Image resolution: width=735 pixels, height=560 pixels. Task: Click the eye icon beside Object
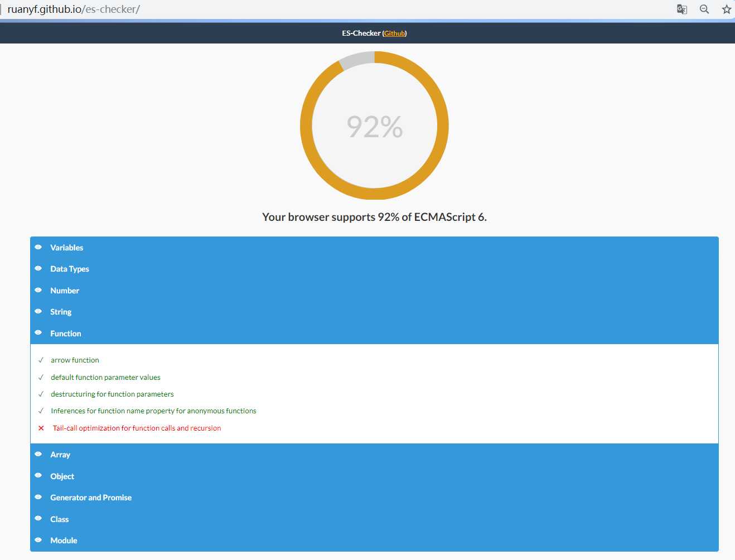point(38,475)
